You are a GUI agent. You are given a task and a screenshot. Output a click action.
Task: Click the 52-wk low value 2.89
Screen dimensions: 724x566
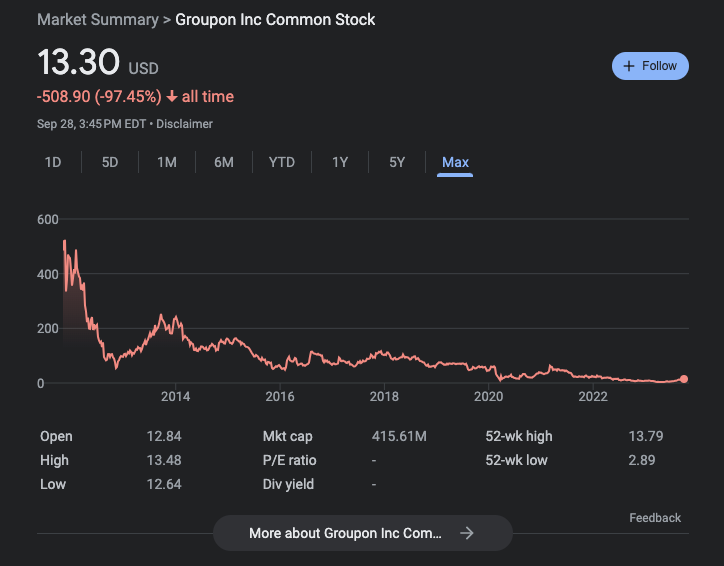point(642,460)
